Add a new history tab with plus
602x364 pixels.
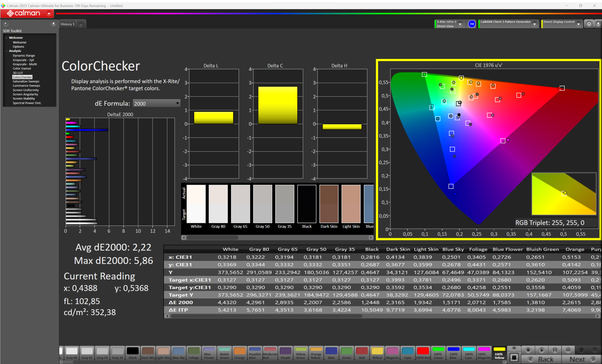81,24
